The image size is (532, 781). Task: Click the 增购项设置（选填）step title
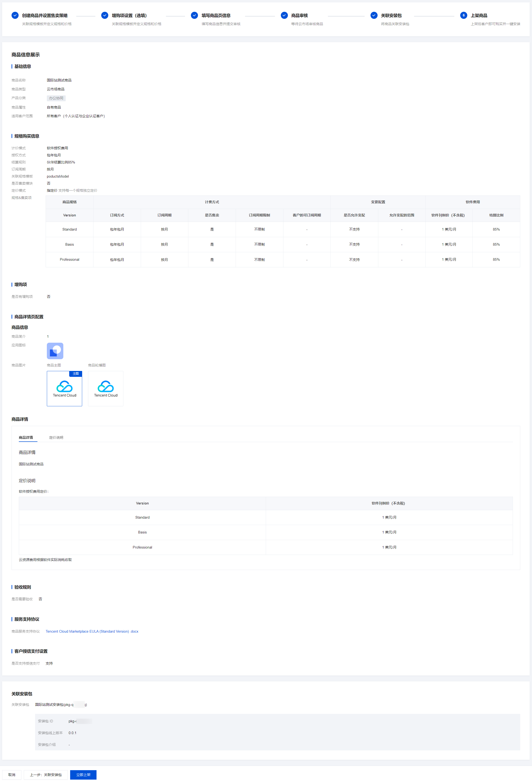(129, 16)
